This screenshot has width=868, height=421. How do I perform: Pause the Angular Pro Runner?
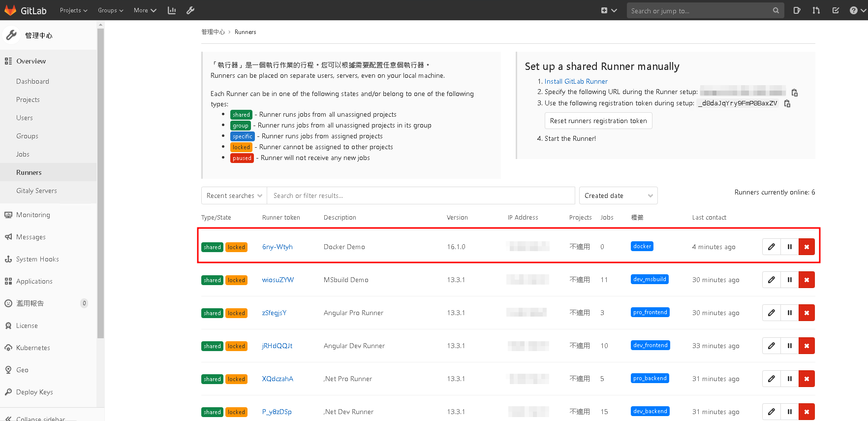click(x=790, y=313)
